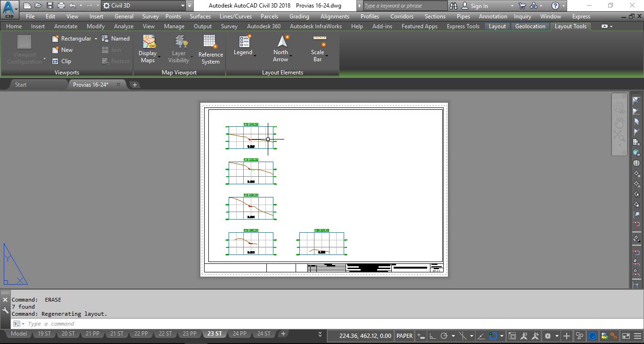Viewport: 644px width, 344px height.
Task: Click the Named viewports icon
Action: (x=105, y=39)
